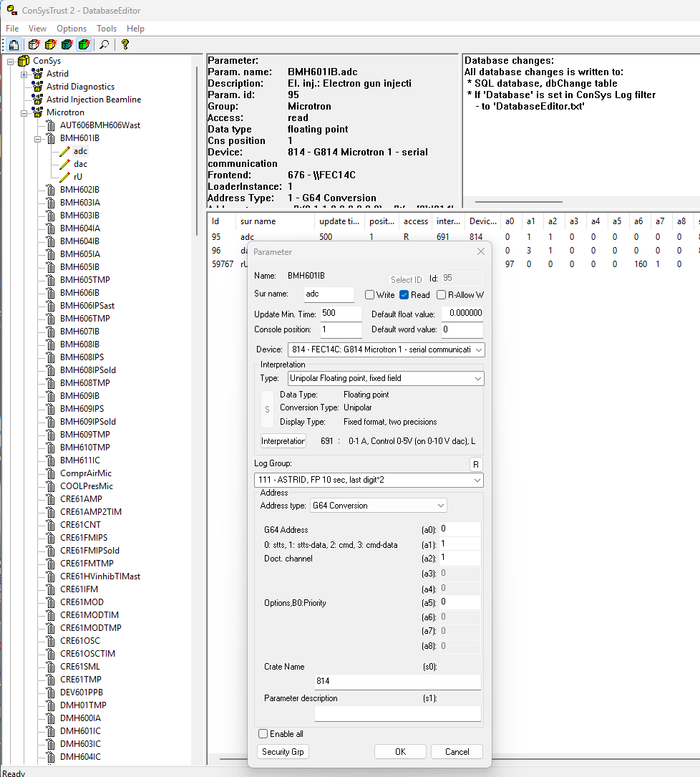
Task: Click the bright green cube toolbar icon
Action: (x=84, y=44)
